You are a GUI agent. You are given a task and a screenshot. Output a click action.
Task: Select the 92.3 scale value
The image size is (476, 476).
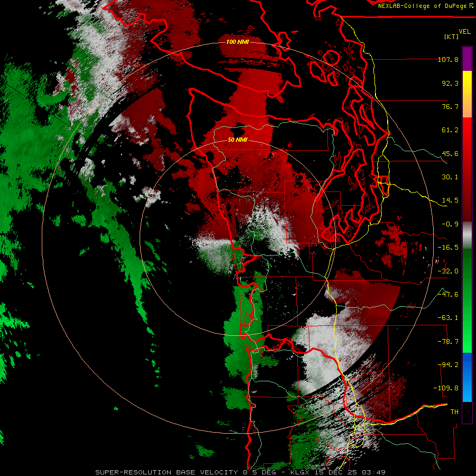(x=450, y=83)
